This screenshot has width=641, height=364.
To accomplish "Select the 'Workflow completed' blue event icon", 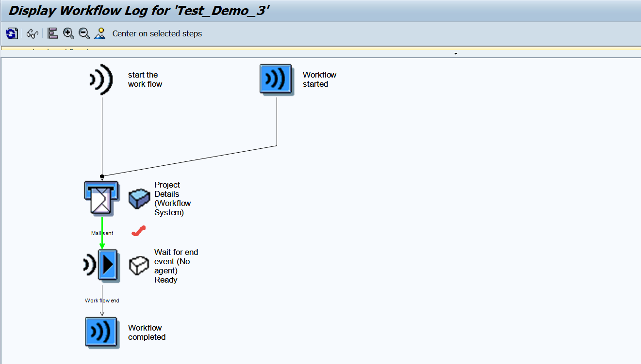I will point(101,333).
